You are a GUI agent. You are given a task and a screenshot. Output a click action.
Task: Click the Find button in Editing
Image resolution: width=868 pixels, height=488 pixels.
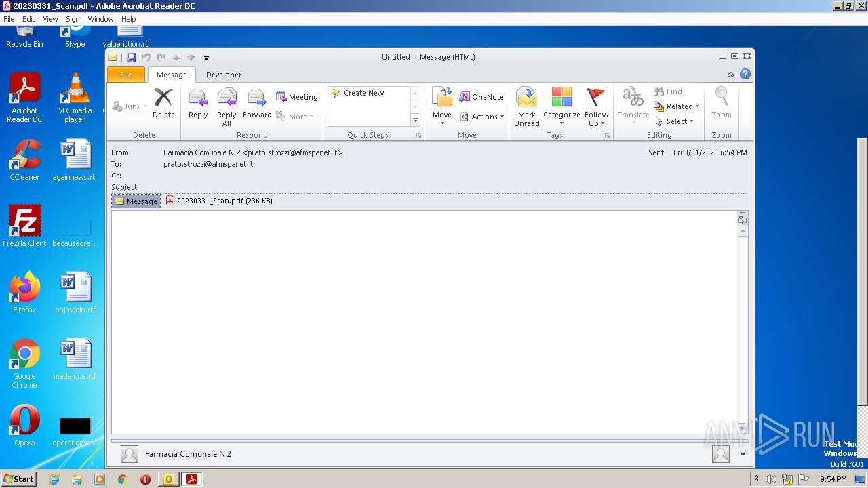point(668,91)
